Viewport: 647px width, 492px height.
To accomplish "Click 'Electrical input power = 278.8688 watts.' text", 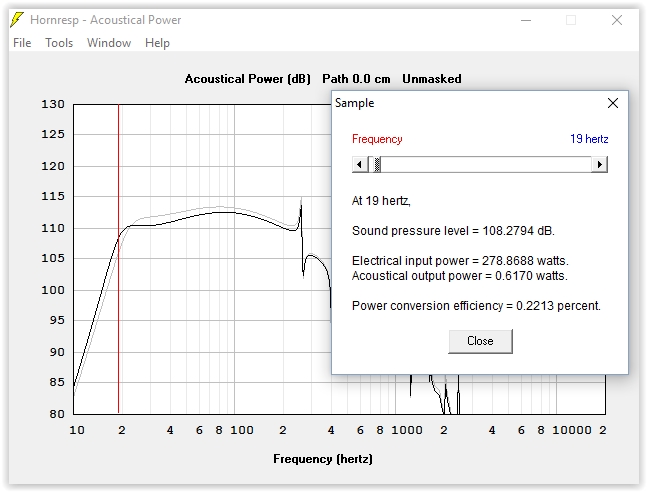I will tap(460, 261).
